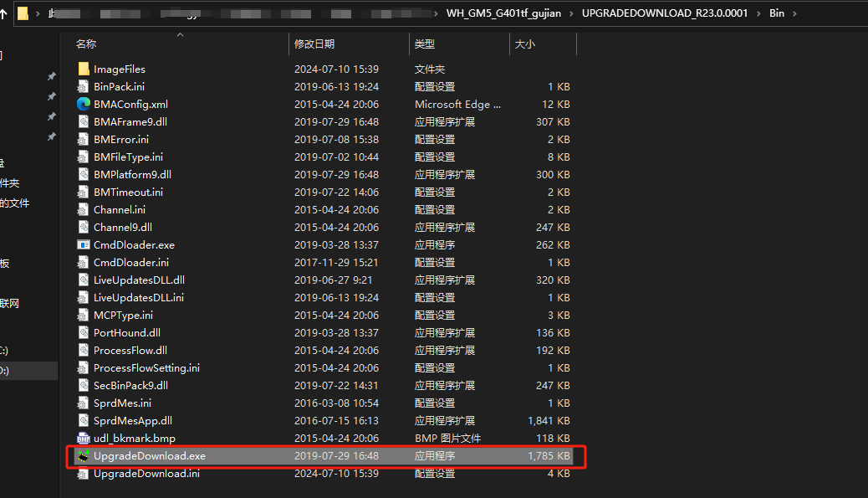Image resolution: width=868 pixels, height=498 pixels.
Task: Select the PortHound.dll file name
Action: 127,332
